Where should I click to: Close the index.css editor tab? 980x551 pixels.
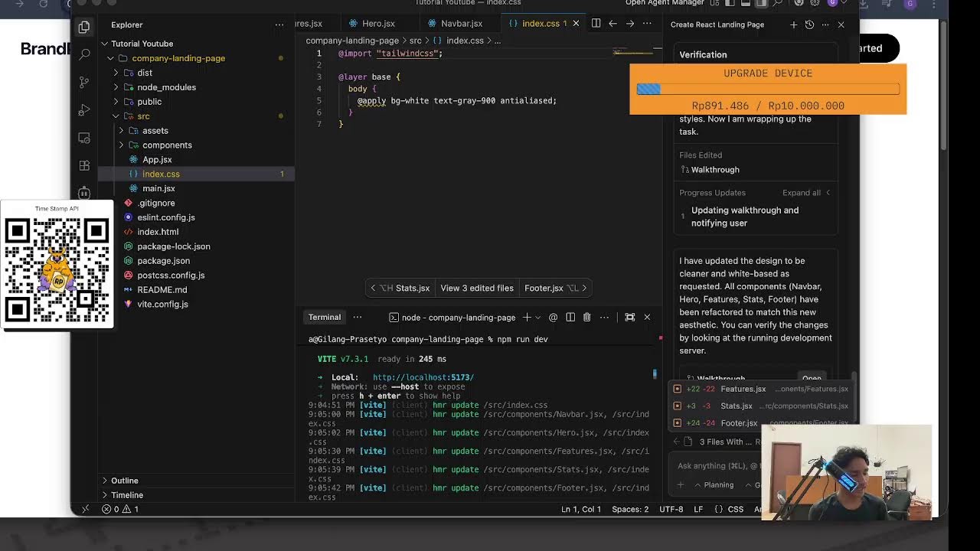(577, 24)
